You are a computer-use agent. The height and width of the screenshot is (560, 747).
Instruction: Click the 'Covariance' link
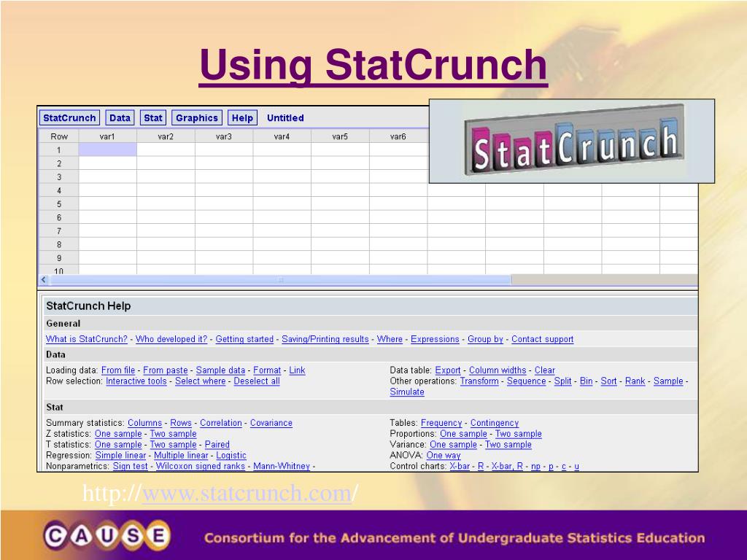[271, 423]
